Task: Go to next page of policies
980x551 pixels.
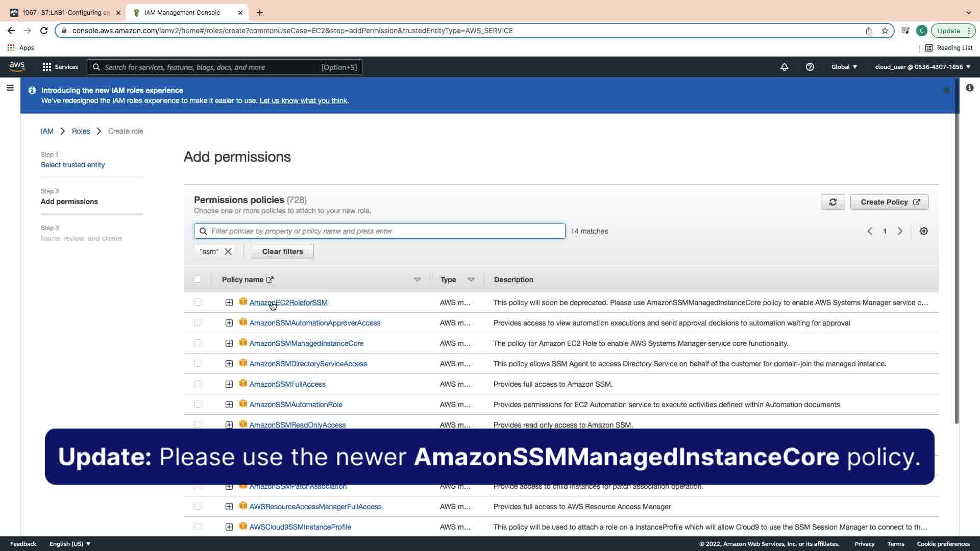Action: coord(900,231)
